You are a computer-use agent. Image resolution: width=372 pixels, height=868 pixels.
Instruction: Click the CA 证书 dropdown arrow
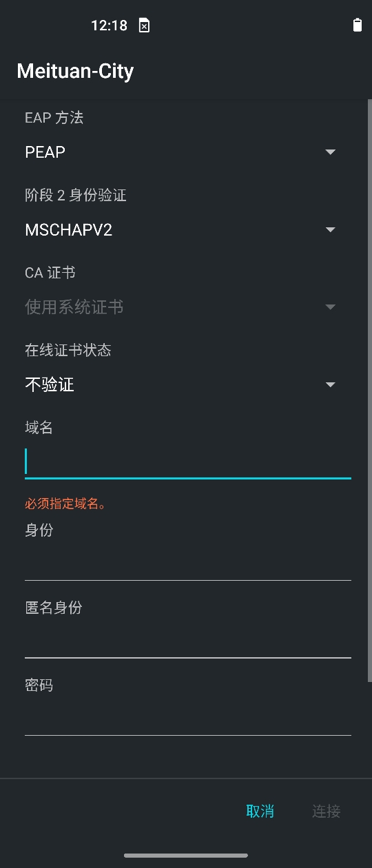[x=331, y=307]
